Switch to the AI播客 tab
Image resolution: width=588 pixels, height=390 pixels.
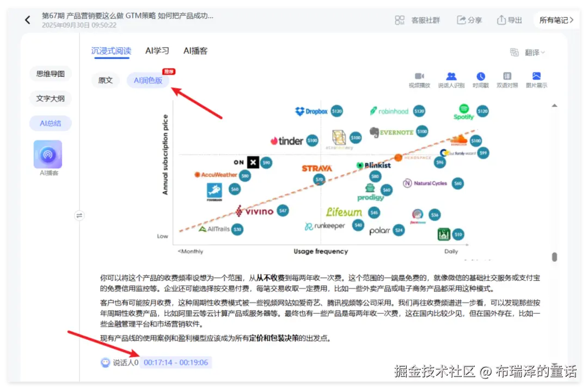[x=195, y=51]
